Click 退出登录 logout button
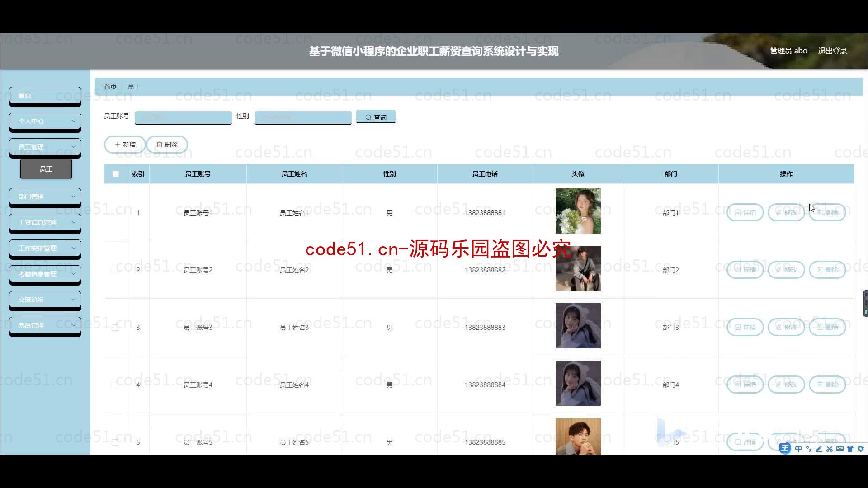The width and height of the screenshot is (868, 488). tap(833, 51)
